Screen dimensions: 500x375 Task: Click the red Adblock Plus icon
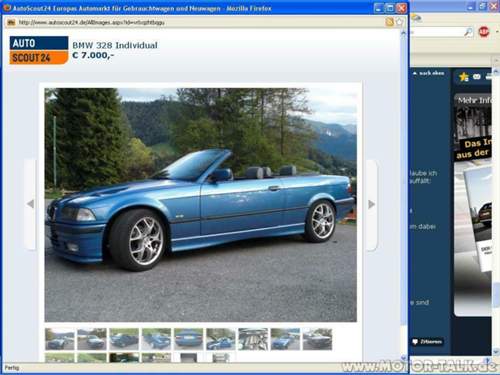484,32
